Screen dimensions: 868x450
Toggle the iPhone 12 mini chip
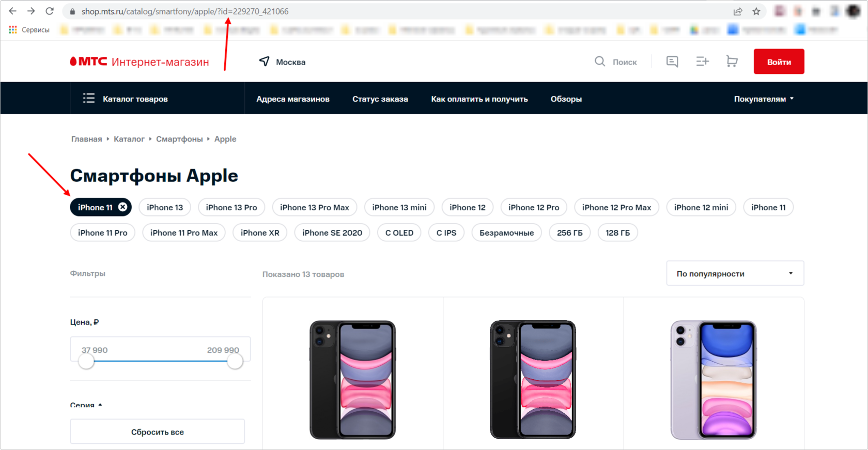click(x=701, y=207)
